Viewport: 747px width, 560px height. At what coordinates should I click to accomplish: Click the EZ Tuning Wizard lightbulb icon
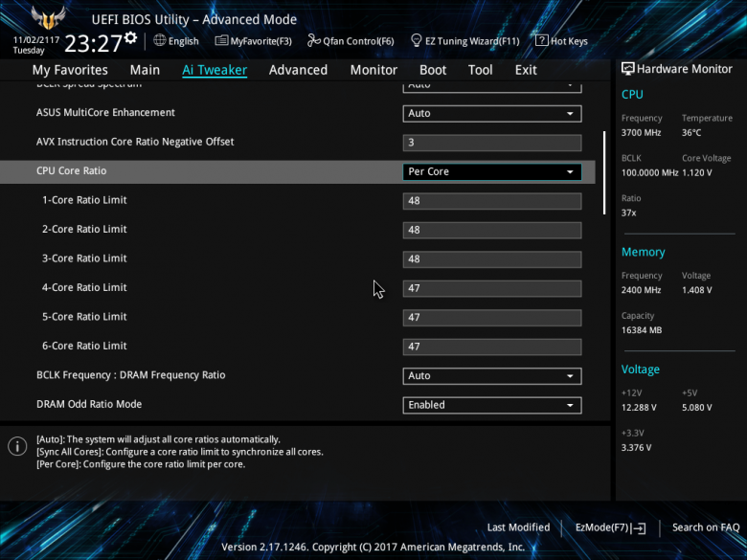[x=416, y=40]
